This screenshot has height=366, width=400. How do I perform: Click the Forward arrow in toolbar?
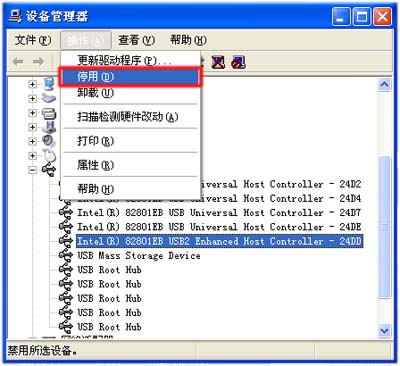pyautogui.click(x=39, y=62)
